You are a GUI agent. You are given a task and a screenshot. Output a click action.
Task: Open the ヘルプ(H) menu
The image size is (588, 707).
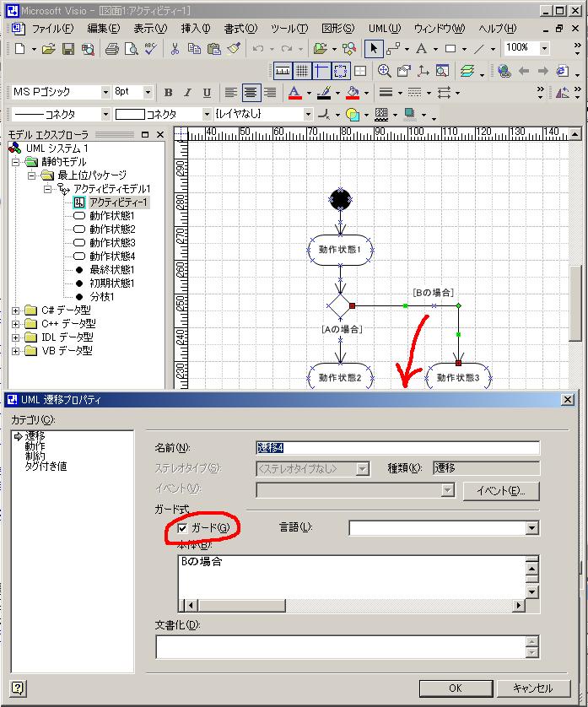pos(498,29)
